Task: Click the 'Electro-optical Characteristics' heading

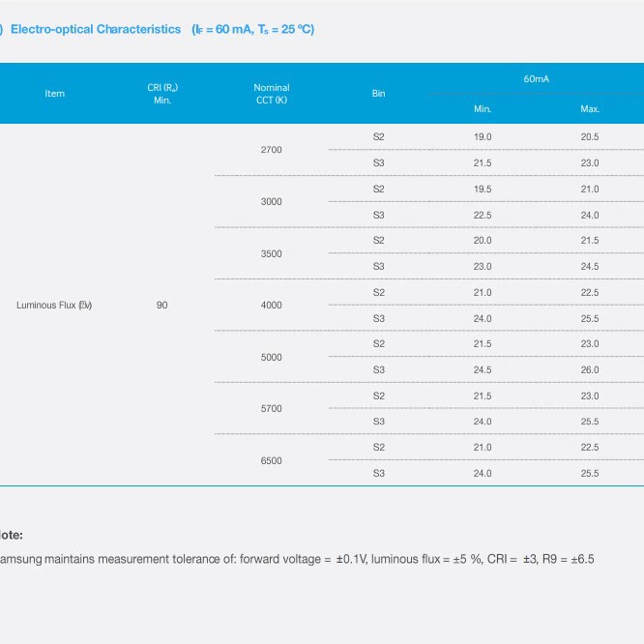Action: click(x=96, y=29)
